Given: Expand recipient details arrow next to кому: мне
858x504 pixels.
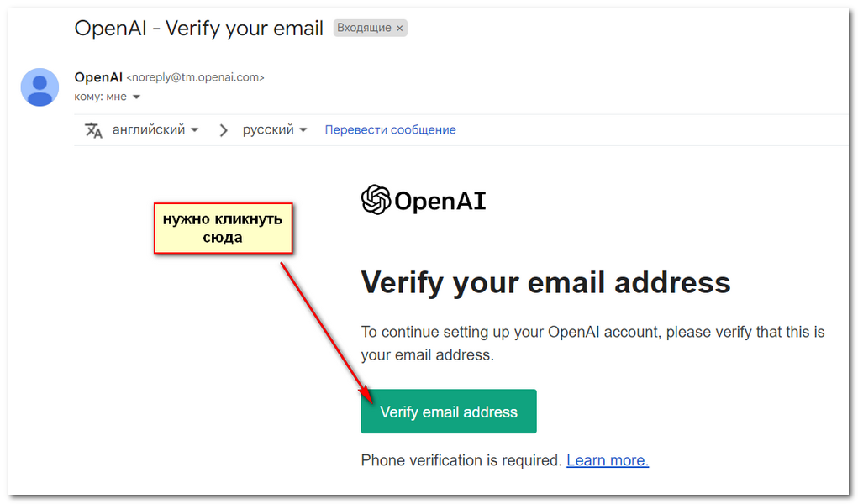Looking at the screenshot, I should pyautogui.click(x=137, y=97).
